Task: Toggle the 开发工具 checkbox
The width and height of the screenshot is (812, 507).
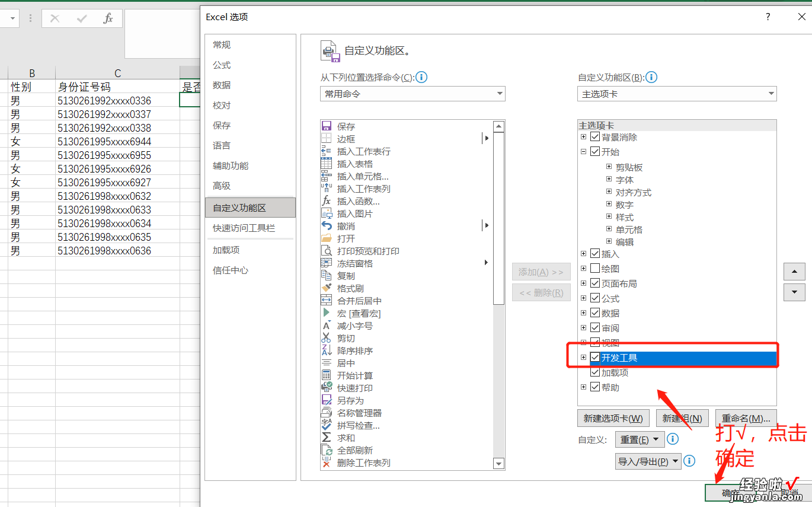Action: pos(595,358)
